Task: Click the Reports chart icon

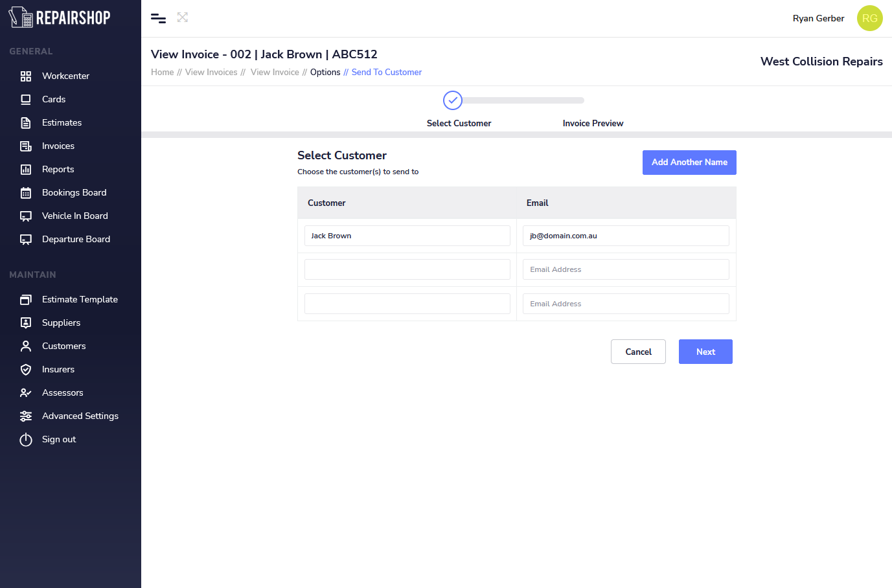Action: (26, 170)
